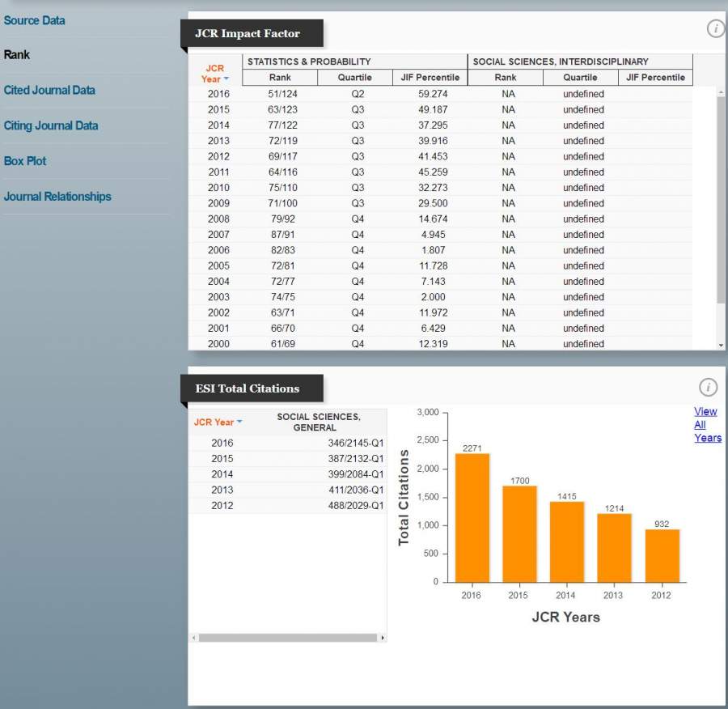Click the 2016 orange bar in chart

pyautogui.click(x=472, y=518)
